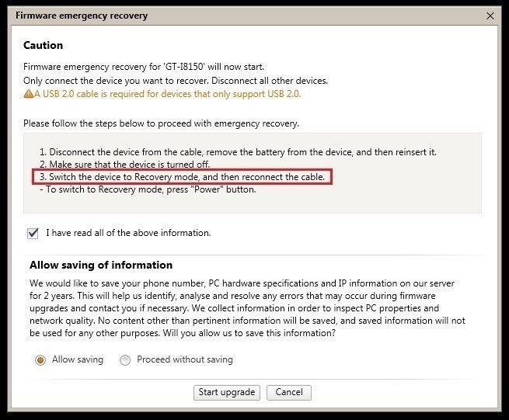Click the 'Allow saving of information' heading

[x=101, y=265]
